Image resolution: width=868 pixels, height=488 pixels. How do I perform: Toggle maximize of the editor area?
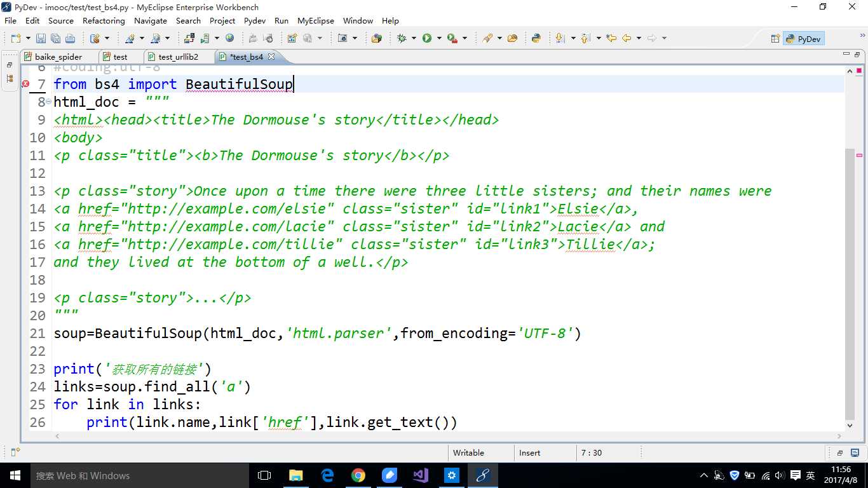click(858, 55)
